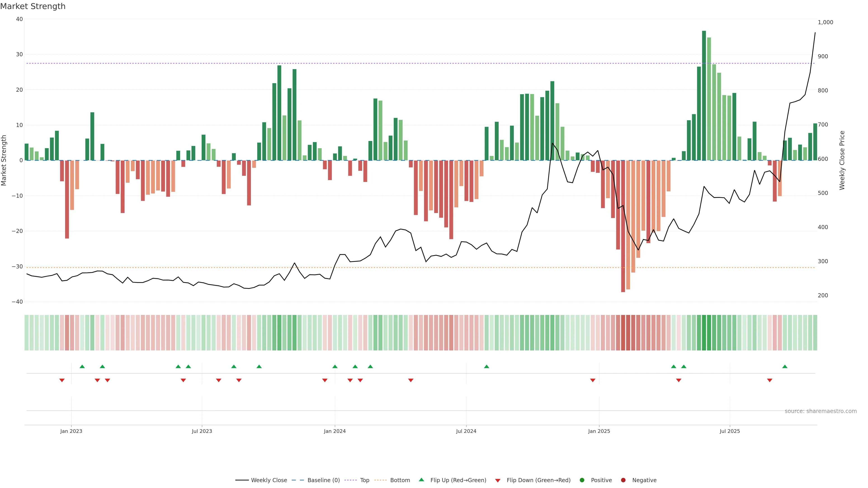Click the Weekly Close Price axis title

pos(842,160)
